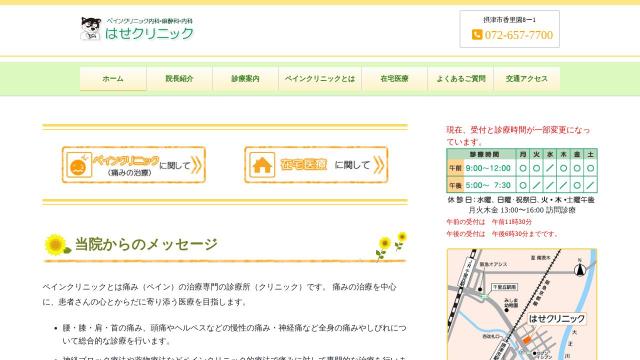Click the orange phone icon beside 072-657-7700
The image size is (640, 360).
[477, 35]
